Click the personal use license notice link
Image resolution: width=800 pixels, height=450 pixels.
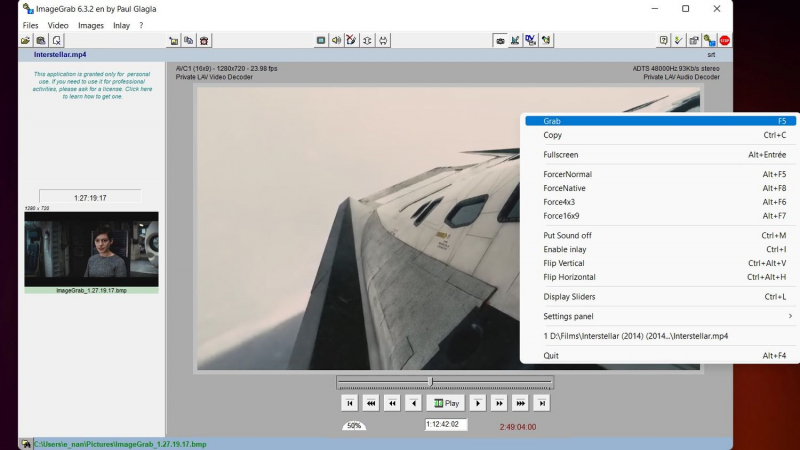click(92, 85)
